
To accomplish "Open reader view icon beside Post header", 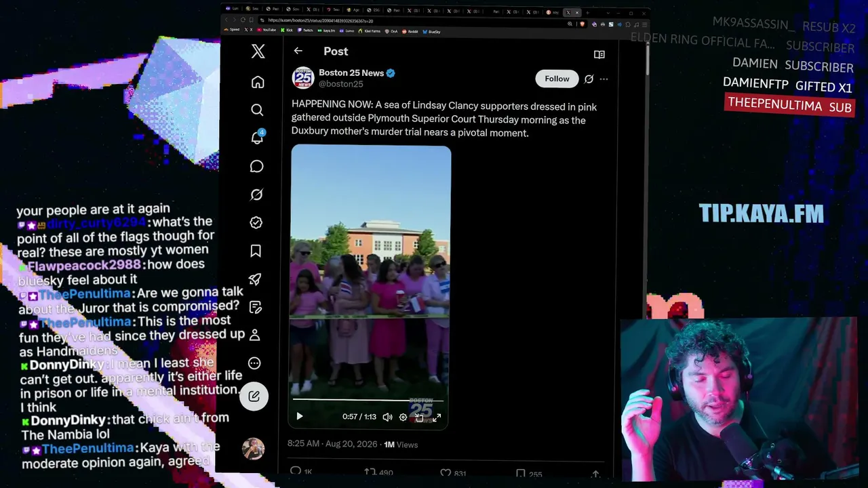I will tap(599, 54).
